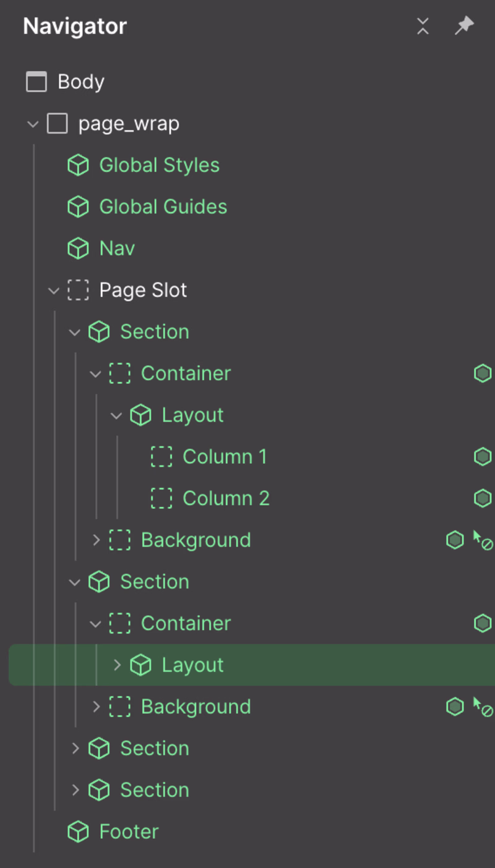Collapse the page_wrap element
495x868 pixels.
point(33,124)
